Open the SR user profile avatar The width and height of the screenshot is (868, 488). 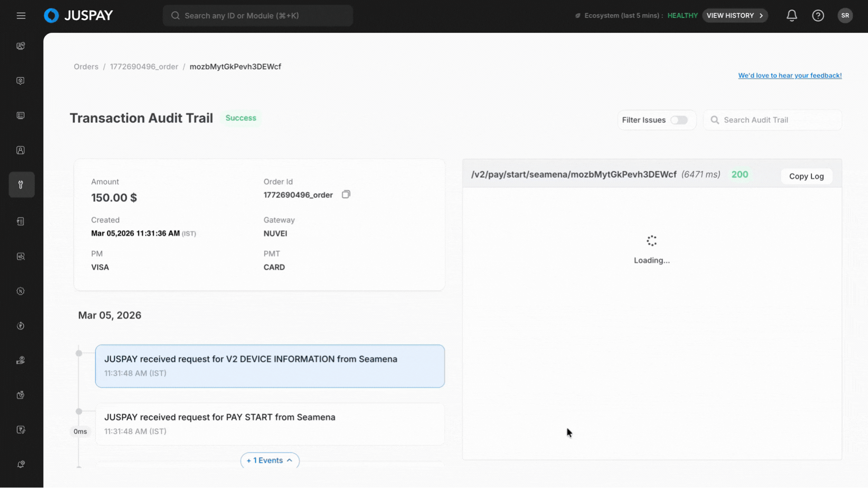845,15
